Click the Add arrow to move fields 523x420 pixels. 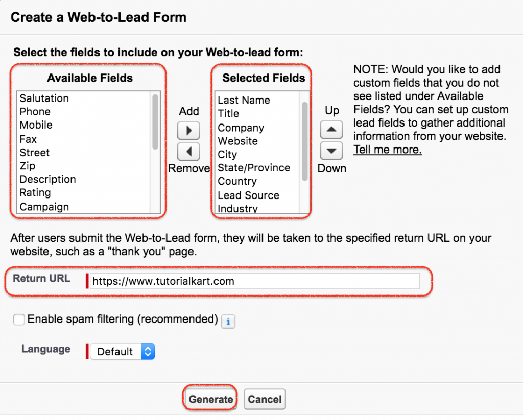coord(188,131)
